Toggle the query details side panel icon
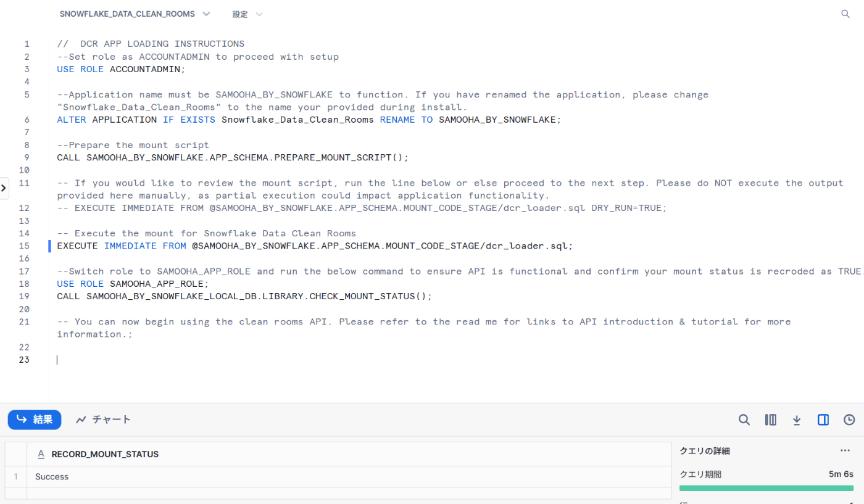The width and height of the screenshot is (864, 504). (x=823, y=419)
